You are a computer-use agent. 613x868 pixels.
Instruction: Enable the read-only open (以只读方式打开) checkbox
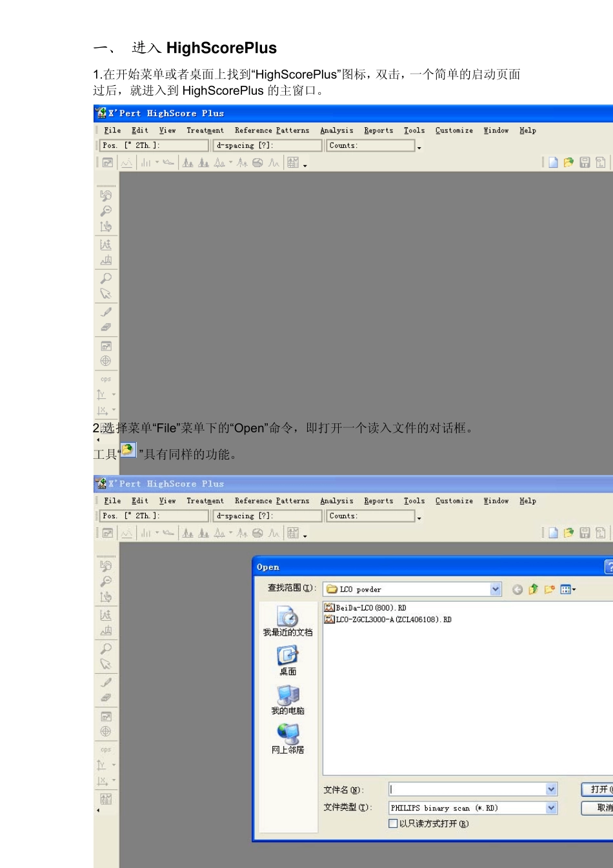(x=393, y=823)
